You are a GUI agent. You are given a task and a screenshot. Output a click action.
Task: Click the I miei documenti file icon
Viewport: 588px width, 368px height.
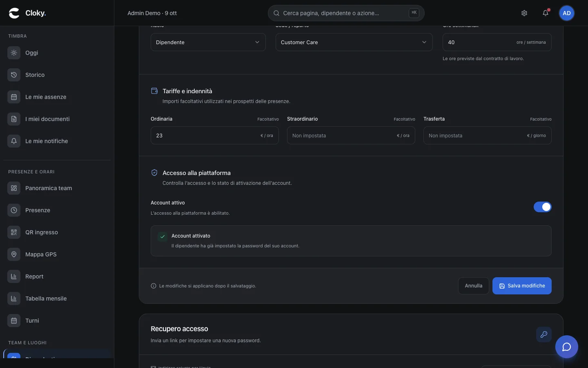[x=14, y=119]
